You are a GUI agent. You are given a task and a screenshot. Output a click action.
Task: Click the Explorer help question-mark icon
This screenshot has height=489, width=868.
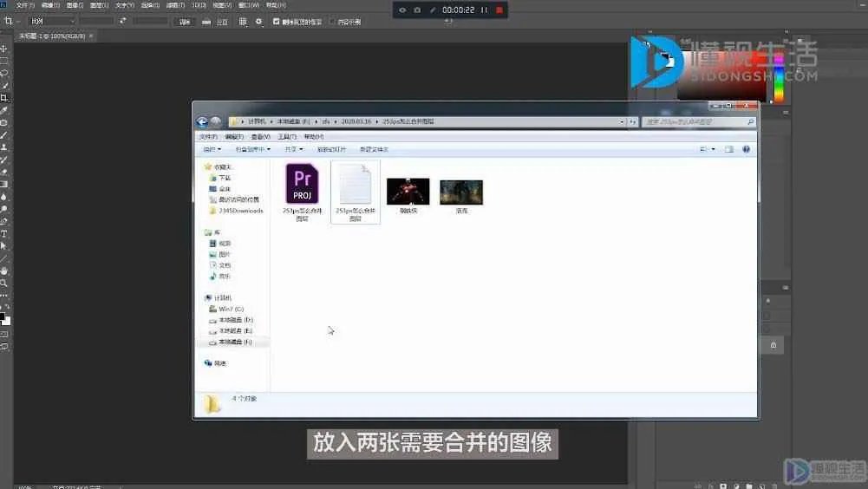click(747, 149)
